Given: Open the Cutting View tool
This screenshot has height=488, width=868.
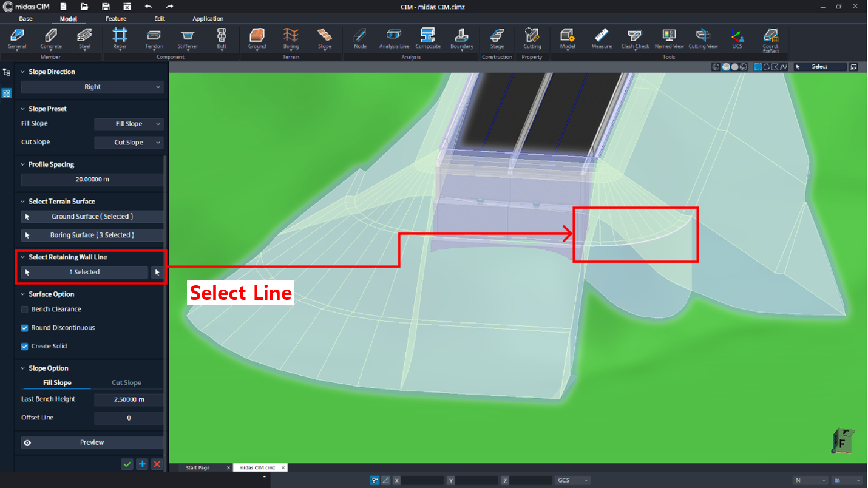Looking at the screenshot, I should 703,38.
